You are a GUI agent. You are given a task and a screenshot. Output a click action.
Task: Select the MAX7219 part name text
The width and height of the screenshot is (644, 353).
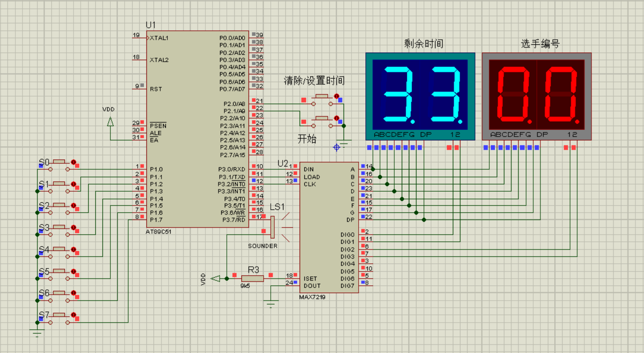pos(312,297)
